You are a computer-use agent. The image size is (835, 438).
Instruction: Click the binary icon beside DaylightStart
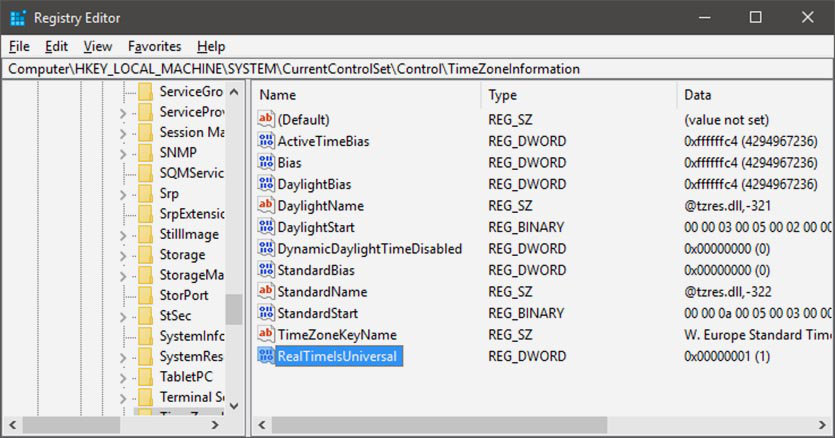click(x=266, y=227)
